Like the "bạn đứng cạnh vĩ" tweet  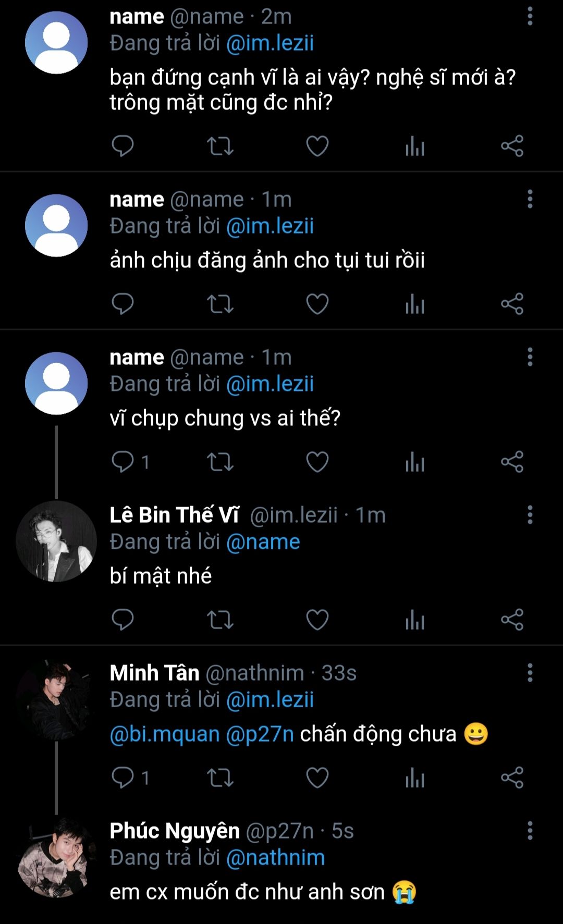317,146
